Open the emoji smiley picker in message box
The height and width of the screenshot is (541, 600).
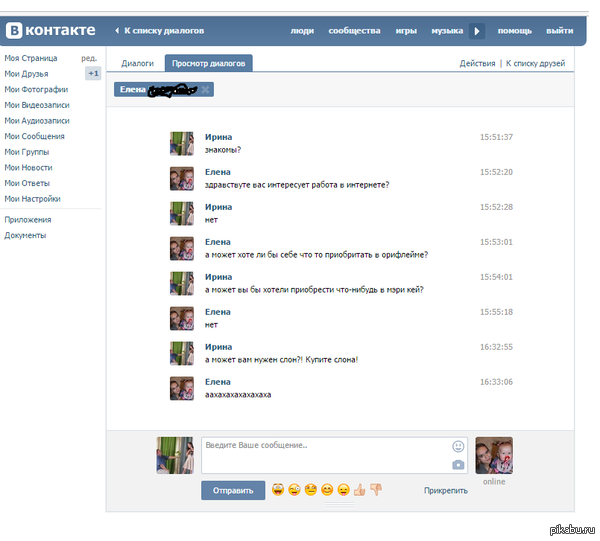[458, 446]
